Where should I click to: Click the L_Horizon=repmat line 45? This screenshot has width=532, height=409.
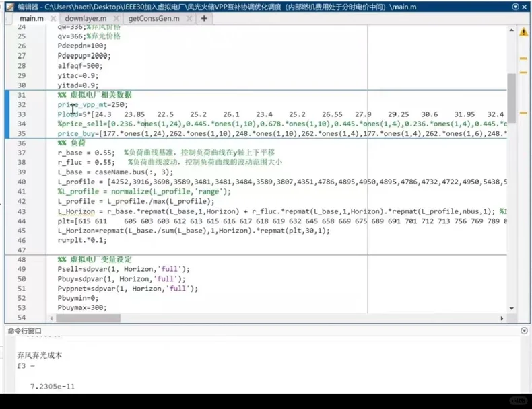(x=193, y=231)
